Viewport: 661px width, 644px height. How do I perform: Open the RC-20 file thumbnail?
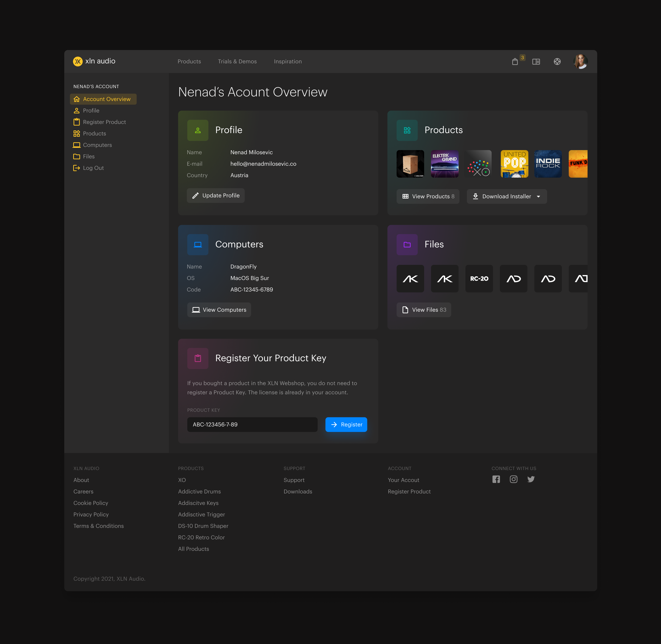click(x=479, y=279)
